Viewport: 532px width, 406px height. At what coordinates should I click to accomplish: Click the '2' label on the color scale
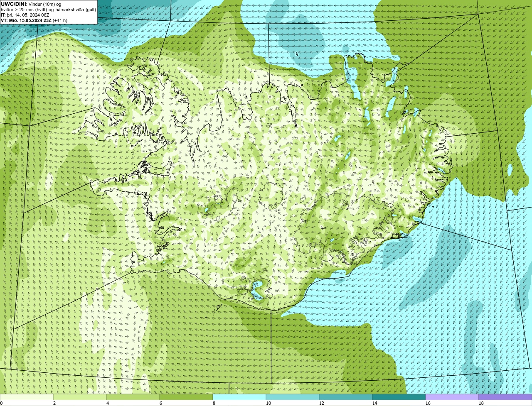tap(54, 403)
